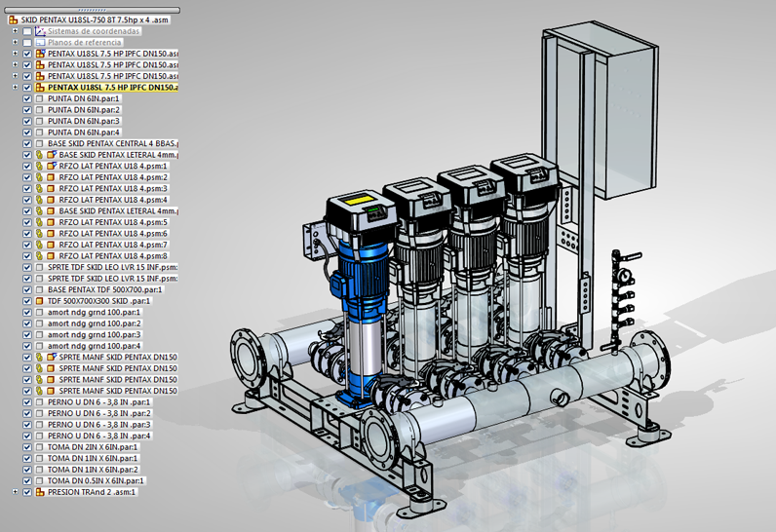The height and width of the screenshot is (532, 776).
Task: Click the orange part icon of TDF 500X700X300 SKID
Action: click(x=40, y=301)
